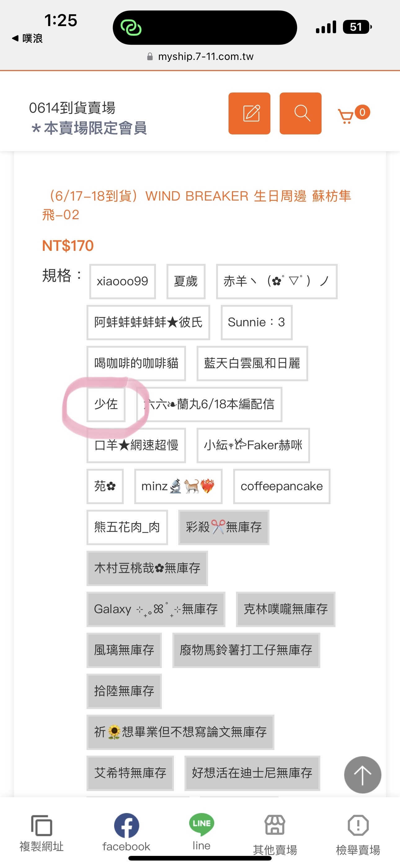
Task: Pick the 藍天白雲風和日麗 option
Action: (x=252, y=363)
